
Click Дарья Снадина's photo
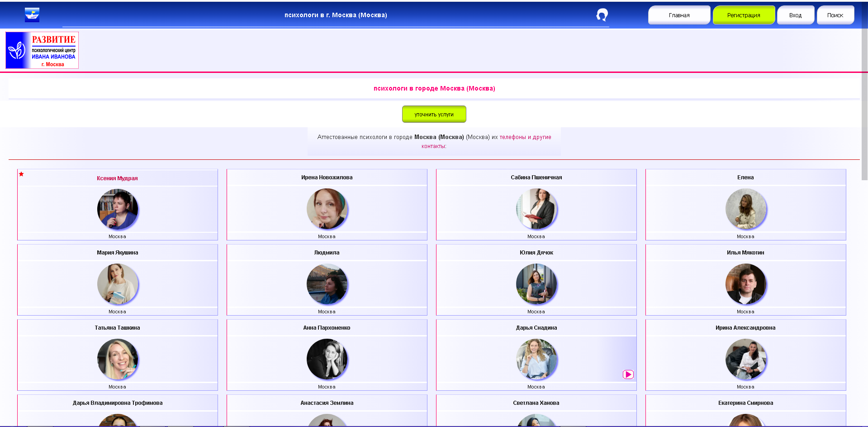(536, 360)
